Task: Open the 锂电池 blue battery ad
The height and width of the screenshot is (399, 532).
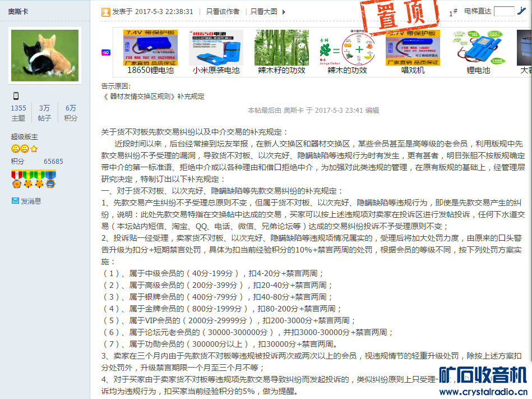Action: pyautogui.click(x=478, y=48)
